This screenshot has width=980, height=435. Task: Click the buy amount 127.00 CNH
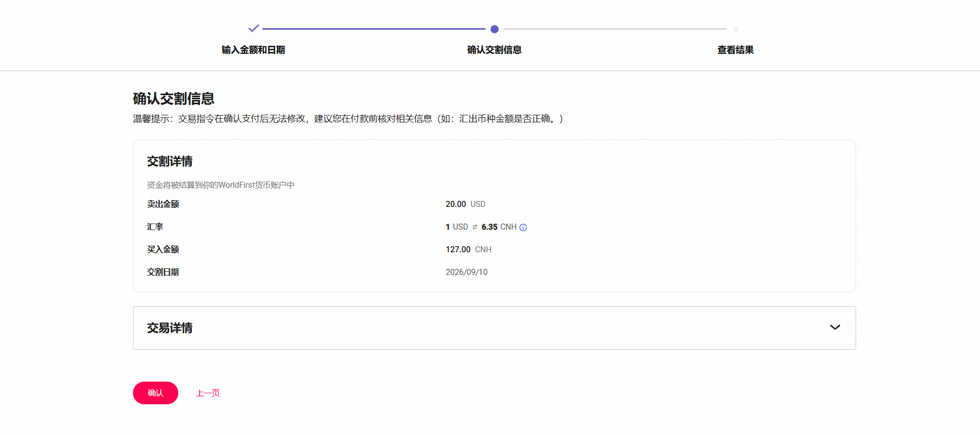pos(468,250)
